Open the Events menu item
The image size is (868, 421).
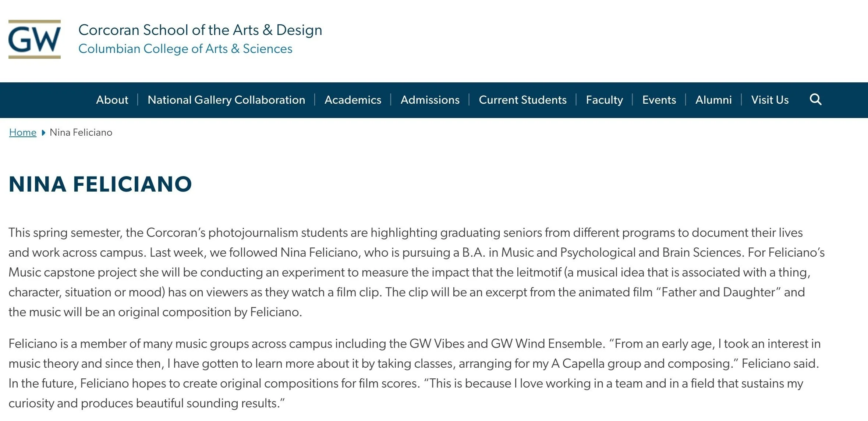click(659, 100)
